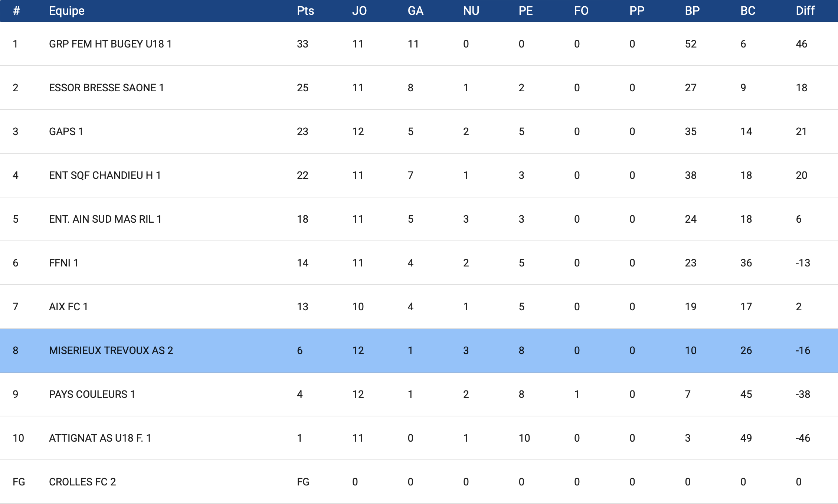Click the BC column header
The image size is (838, 504).
click(748, 11)
